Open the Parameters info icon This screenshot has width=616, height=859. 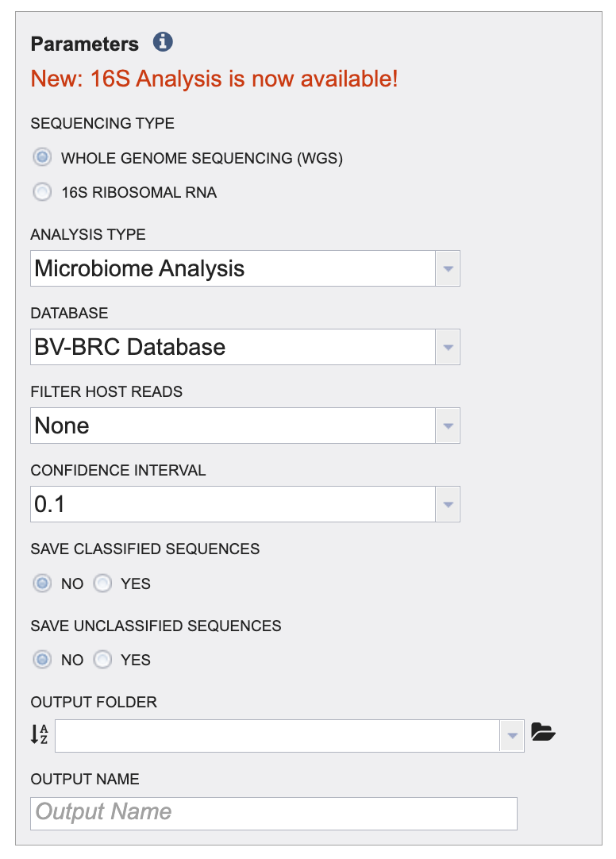click(163, 41)
